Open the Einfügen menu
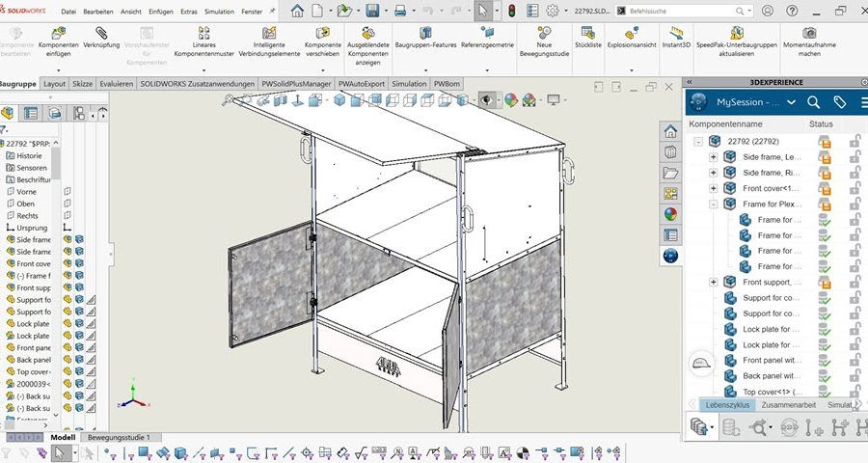Image resolution: width=868 pixels, height=463 pixels. [x=161, y=11]
